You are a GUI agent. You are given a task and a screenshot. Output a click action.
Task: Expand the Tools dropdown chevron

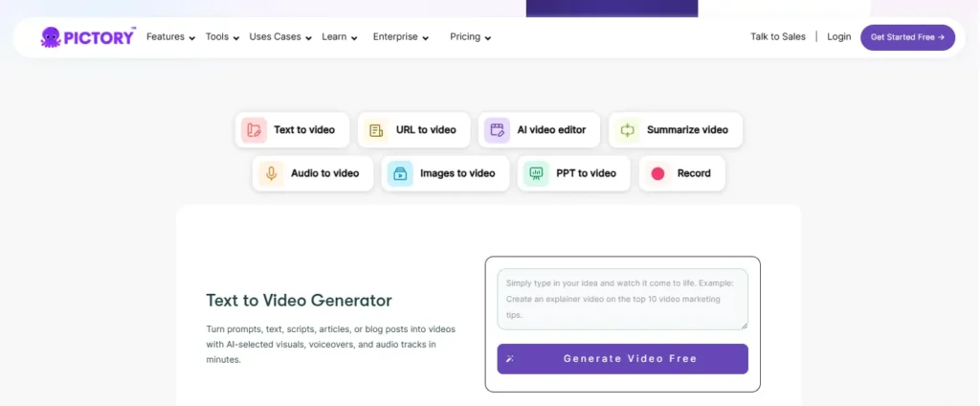[x=236, y=38]
